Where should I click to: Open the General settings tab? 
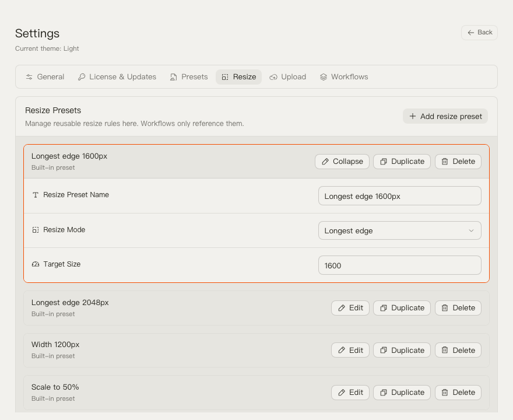45,77
